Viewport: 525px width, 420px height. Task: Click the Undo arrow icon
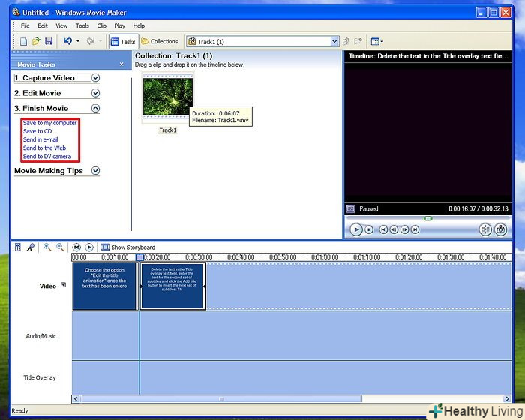(x=67, y=41)
